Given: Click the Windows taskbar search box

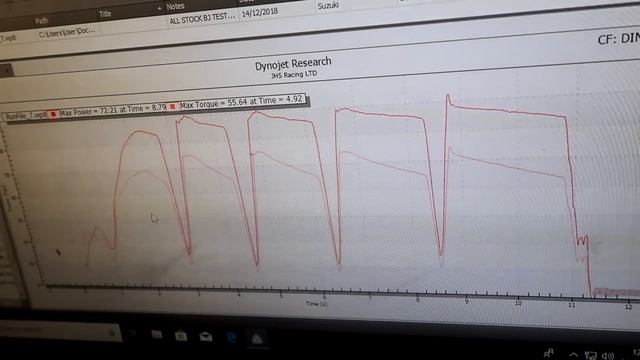Looking at the screenshot, I should point(59,330).
